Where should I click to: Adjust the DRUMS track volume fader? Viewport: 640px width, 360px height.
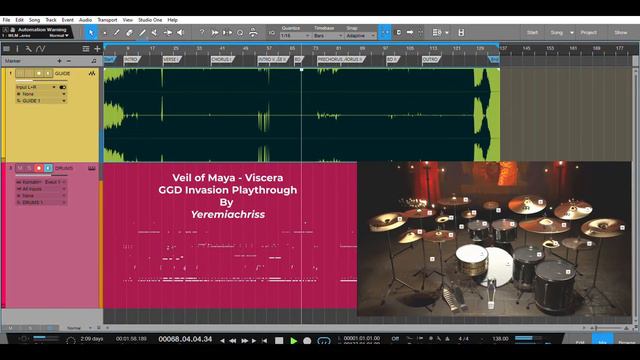[x=41, y=175]
